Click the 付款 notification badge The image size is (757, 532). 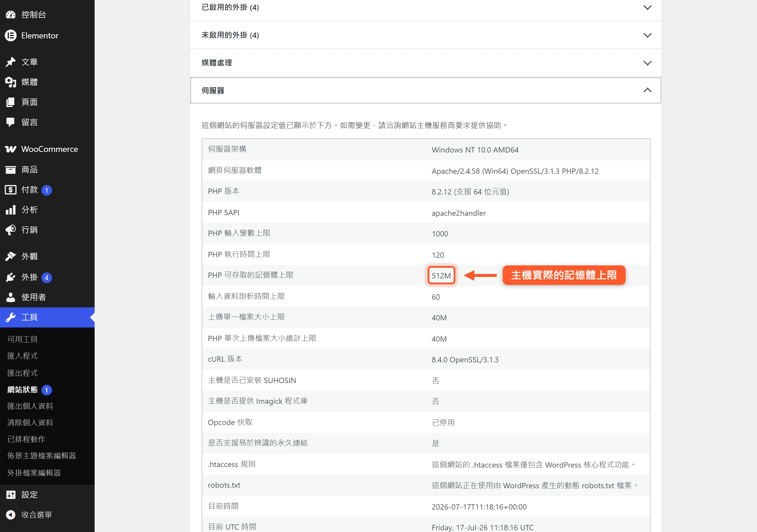pos(46,190)
